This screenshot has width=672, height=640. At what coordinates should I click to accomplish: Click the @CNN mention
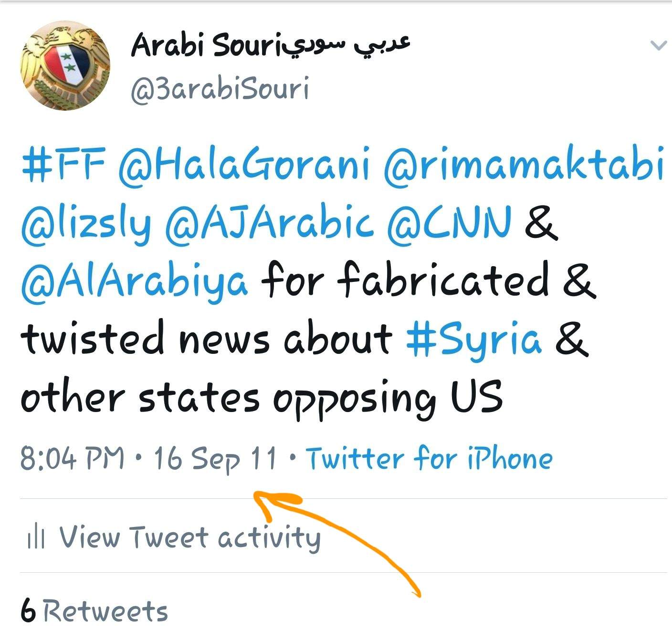449,223
